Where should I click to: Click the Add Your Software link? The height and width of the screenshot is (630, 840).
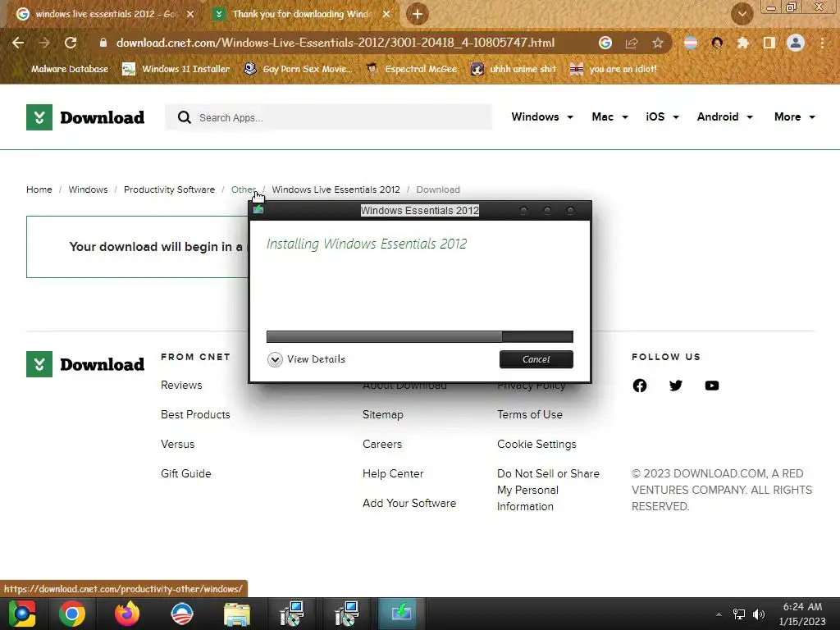click(409, 503)
